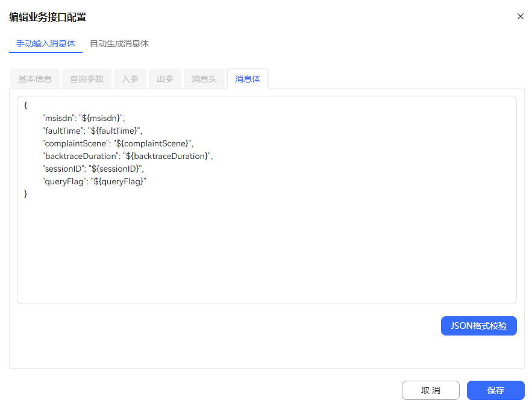
Task: Click the 取消 button
Action: [x=431, y=390]
